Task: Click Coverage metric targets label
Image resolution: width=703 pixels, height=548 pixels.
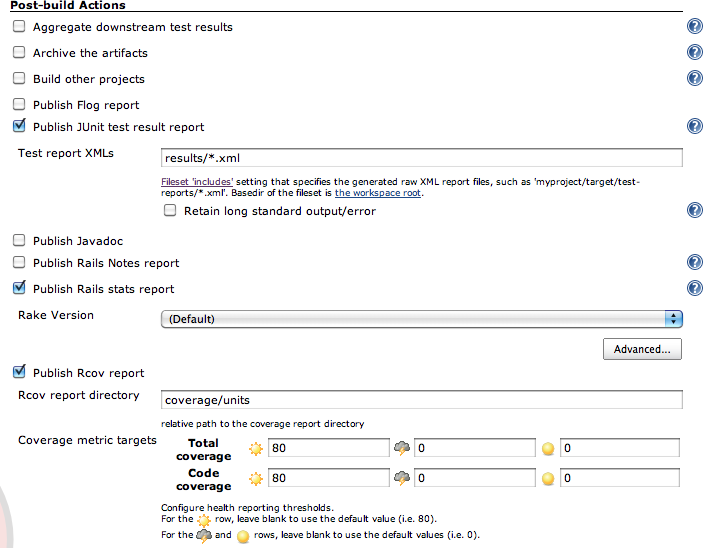Action: point(87,440)
